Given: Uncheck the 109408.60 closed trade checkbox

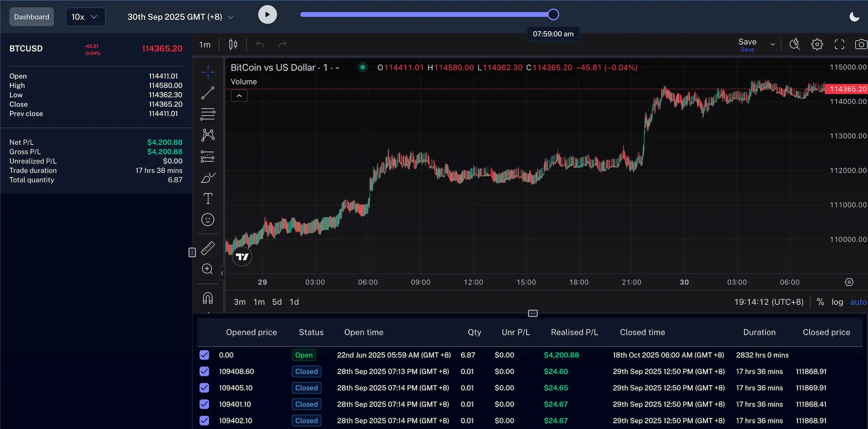Looking at the screenshot, I should pos(204,371).
